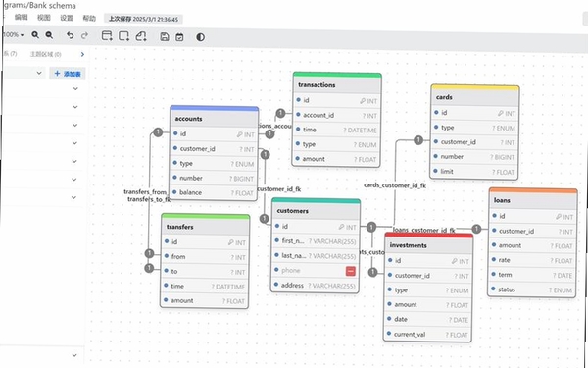Screen dimensions: 588x368
Task: Expand the lone chevron at the sidebar bottom
Action: click(74, 355)
